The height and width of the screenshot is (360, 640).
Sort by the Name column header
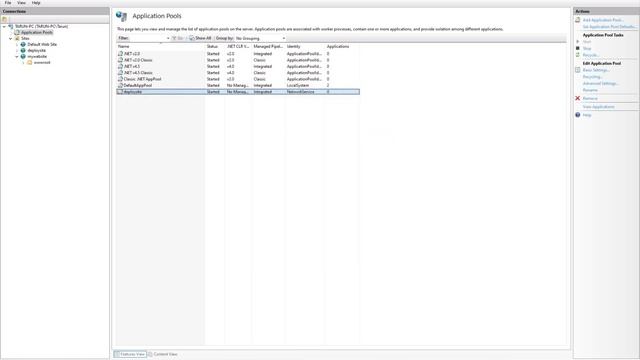coord(160,47)
